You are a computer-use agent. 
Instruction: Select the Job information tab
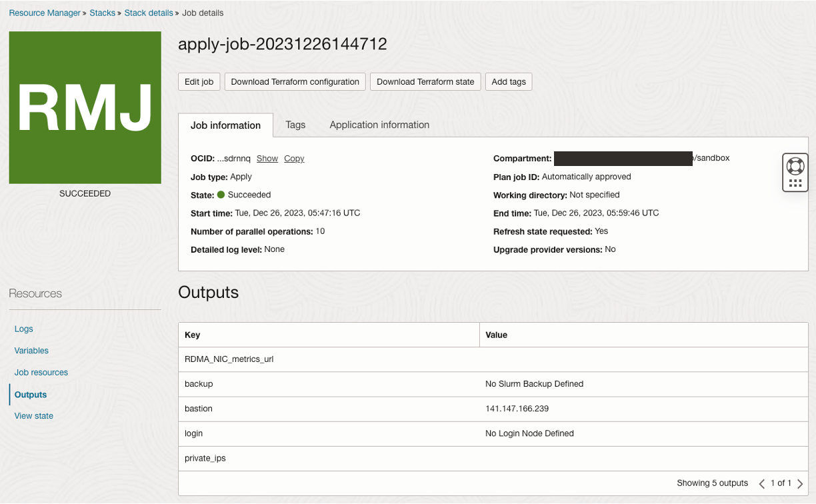point(225,125)
